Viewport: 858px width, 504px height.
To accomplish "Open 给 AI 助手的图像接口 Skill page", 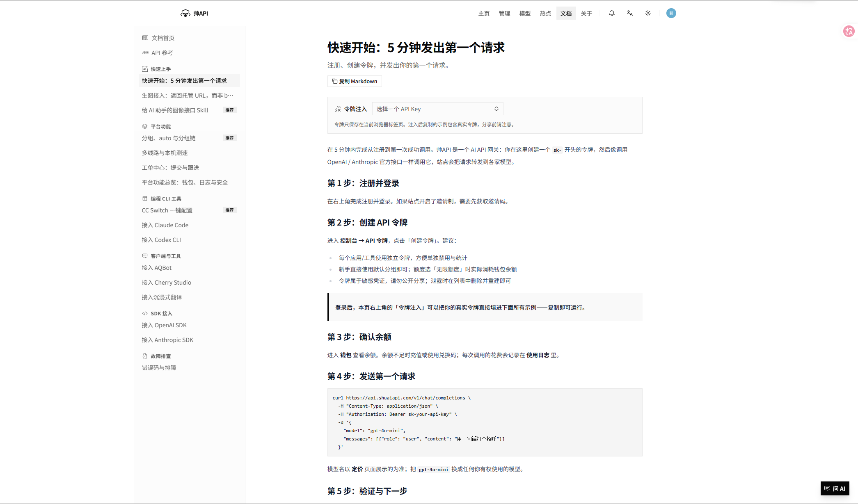I will (189, 110).
